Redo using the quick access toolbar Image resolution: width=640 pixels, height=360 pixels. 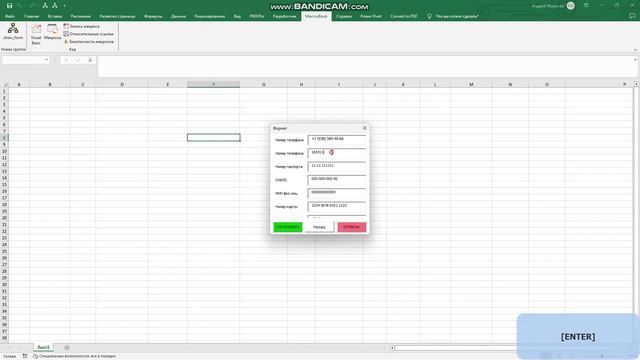click(32, 6)
